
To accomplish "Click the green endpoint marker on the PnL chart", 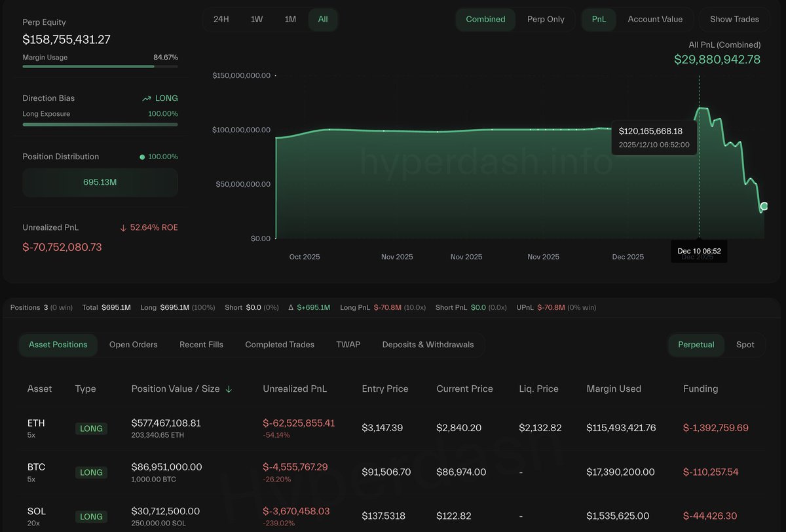I will tap(763, 206).
